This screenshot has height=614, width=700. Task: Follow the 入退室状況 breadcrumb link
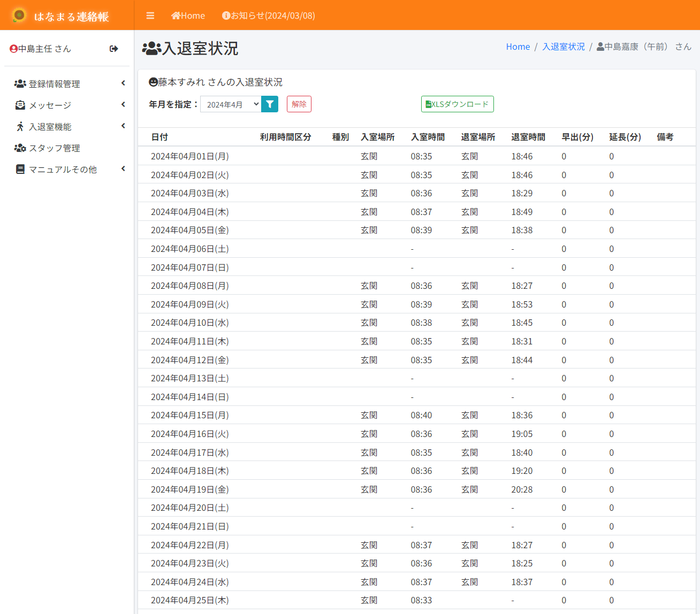coord(564,47)
